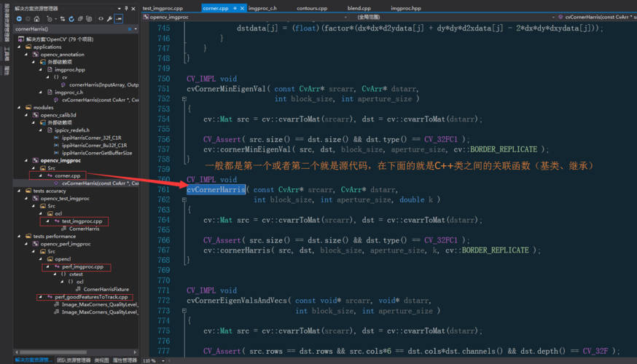Click the Collapse All icon in toolbar
Image resolution: width=637 pixels, height=364 pixels.
tap(81, 19)
